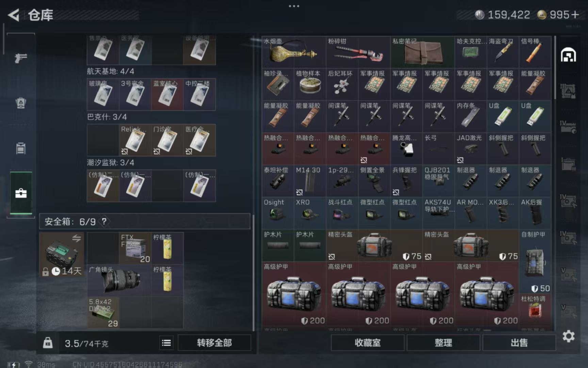Click the battery status icon
588x368 pixels.
point(13,365)
